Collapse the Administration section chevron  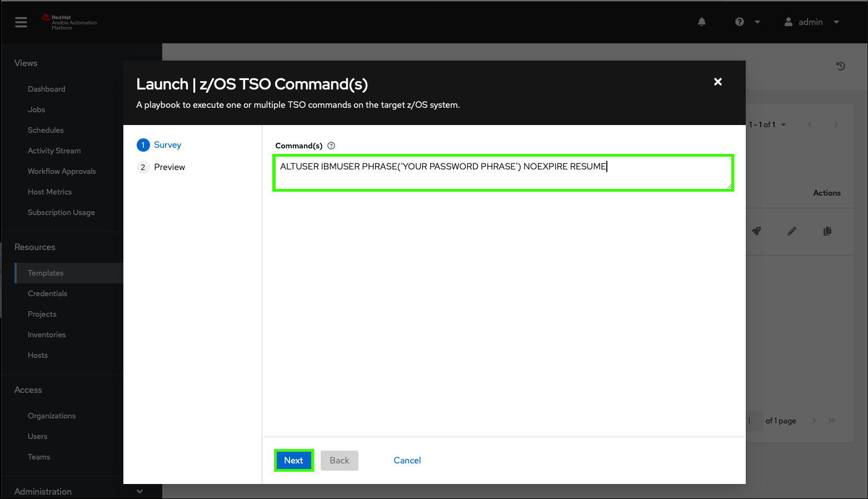[139, 491]
